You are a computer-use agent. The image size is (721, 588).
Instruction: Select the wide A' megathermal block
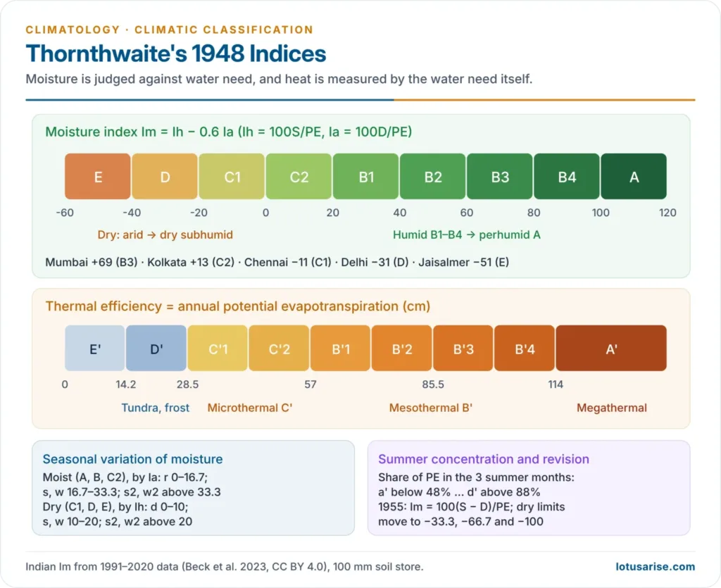(x=611, y=348)
